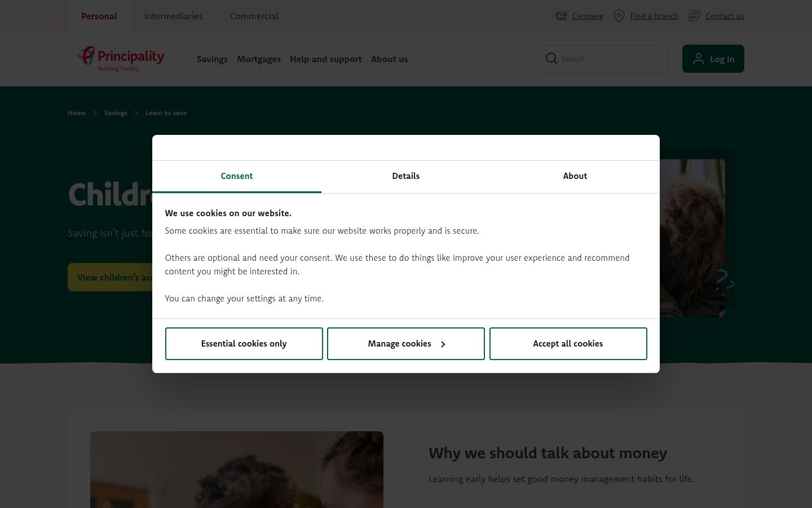Click the chevron arrow on Manage cookies

click(443, 344)
